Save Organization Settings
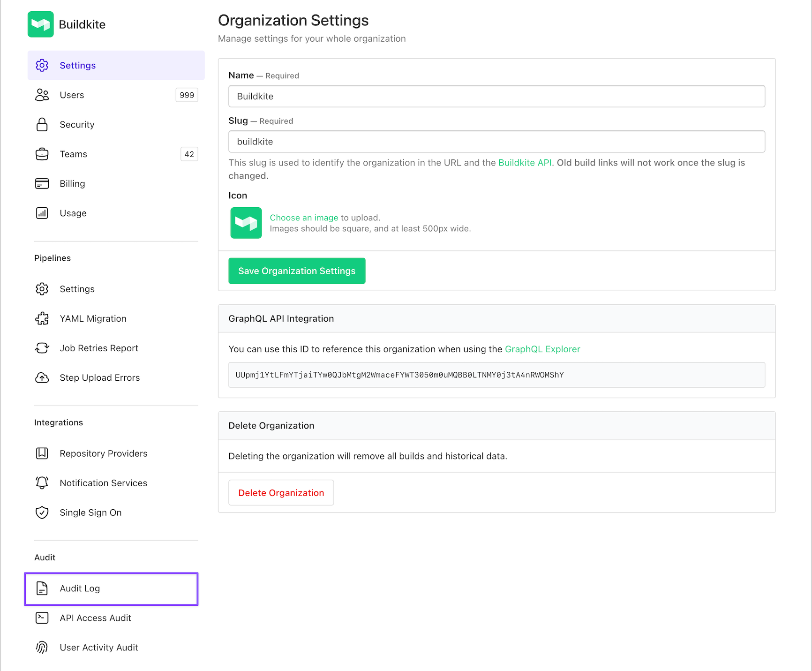The width and height of the screenshot is (812, 671). (296, 271)
